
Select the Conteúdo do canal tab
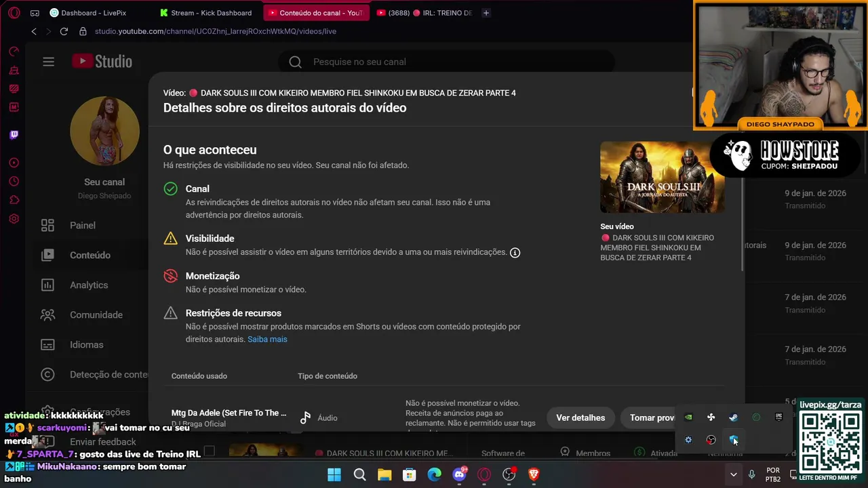316,13
